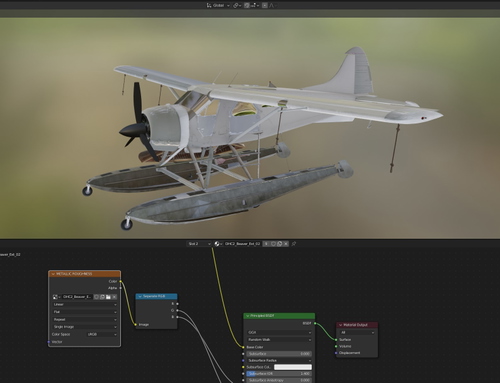Click the BSDF output socket
Viewport: 500px width, 383px height.
(315, 323)
